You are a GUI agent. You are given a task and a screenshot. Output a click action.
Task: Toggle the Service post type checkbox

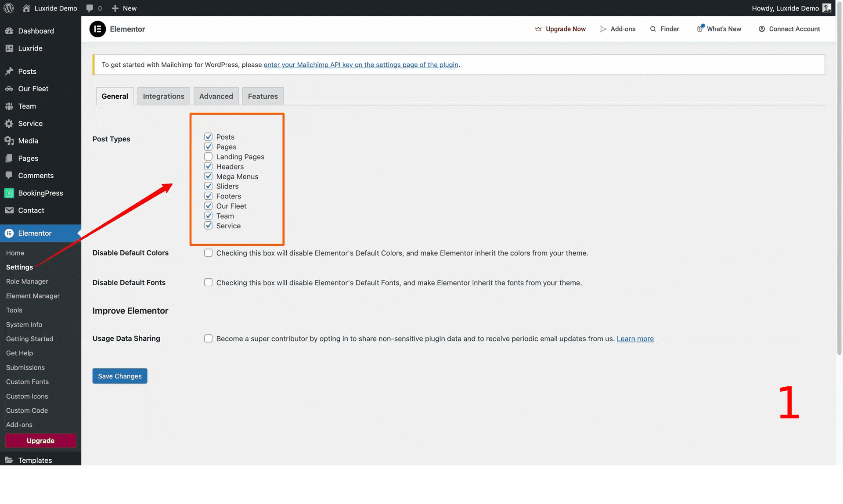point(209,226)
